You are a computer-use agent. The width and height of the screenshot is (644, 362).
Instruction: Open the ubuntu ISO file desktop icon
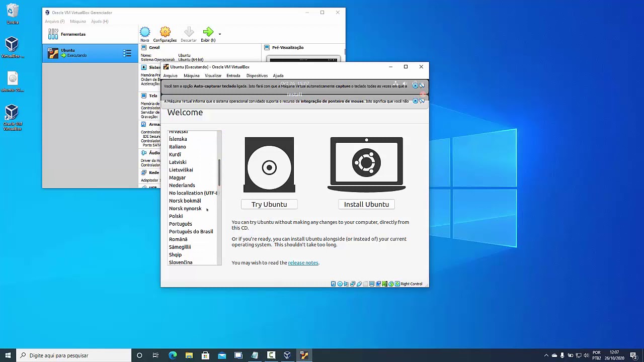[x=13, y=81]
